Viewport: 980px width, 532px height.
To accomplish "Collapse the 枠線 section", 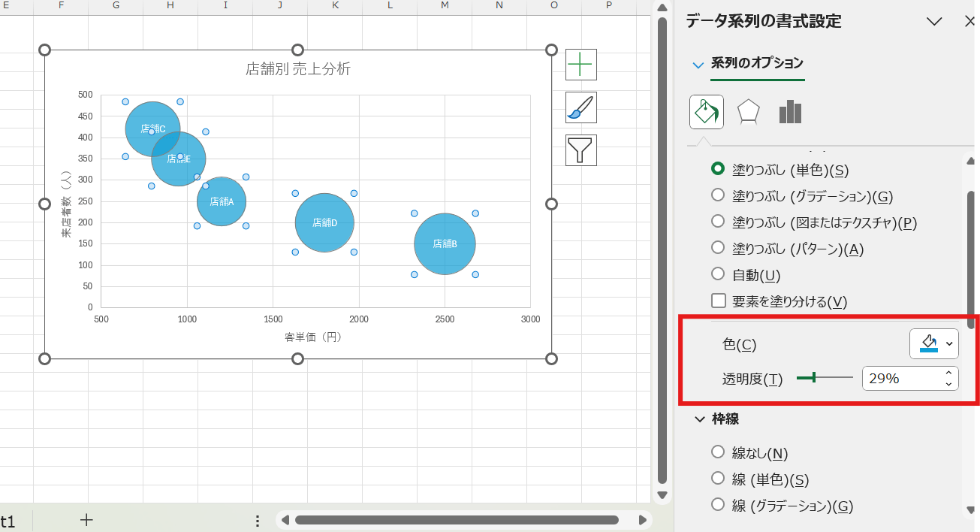I will click(699, 419).
